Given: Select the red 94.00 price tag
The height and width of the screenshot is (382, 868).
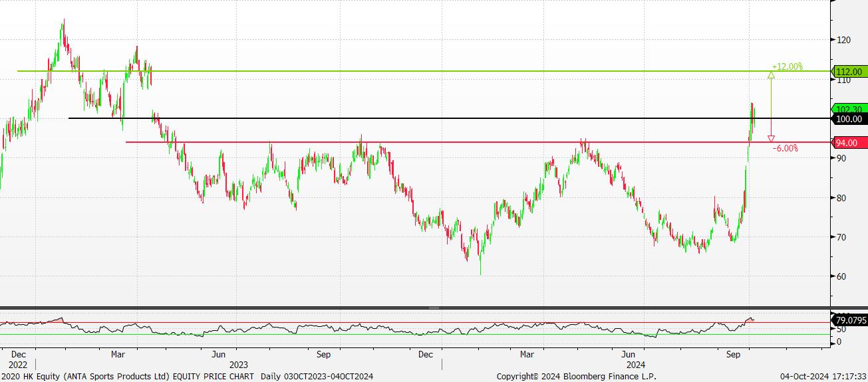Looking at the screenshot, I should 849,143.
